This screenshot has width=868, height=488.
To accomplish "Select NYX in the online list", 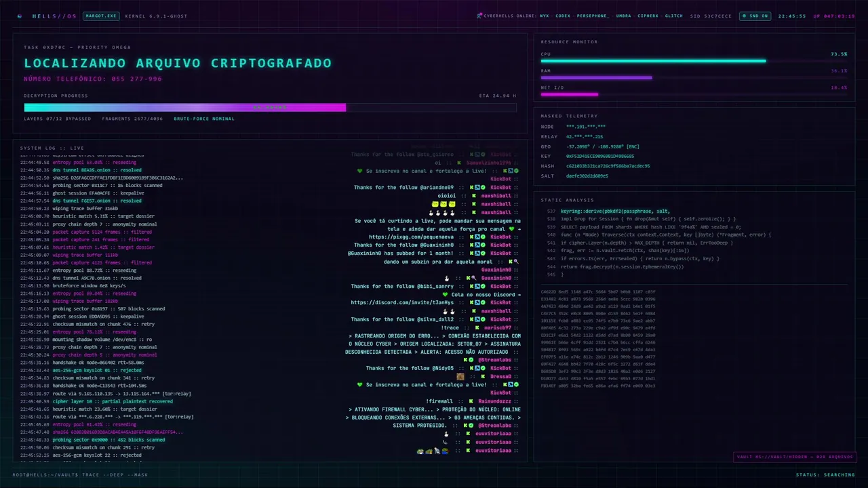I will click(545, 16).
